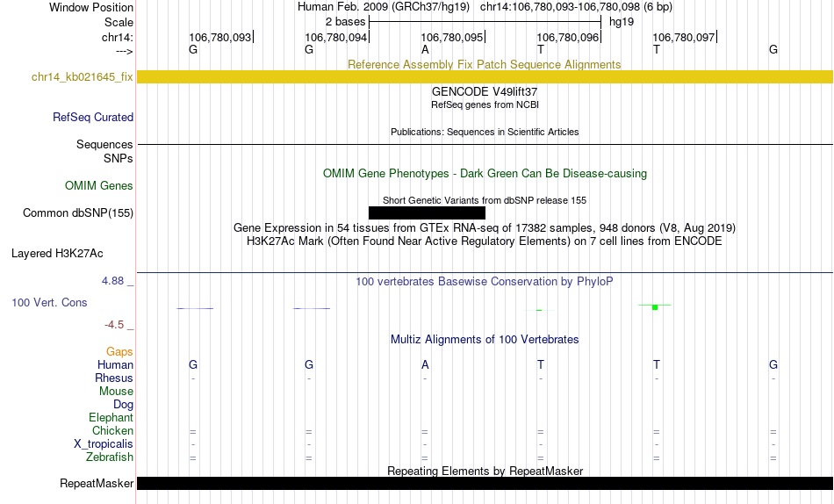Click the chr14:106,780,093-106,780,098 (6 bp) position text
The image size is (834, 504).
pos(576,7)
